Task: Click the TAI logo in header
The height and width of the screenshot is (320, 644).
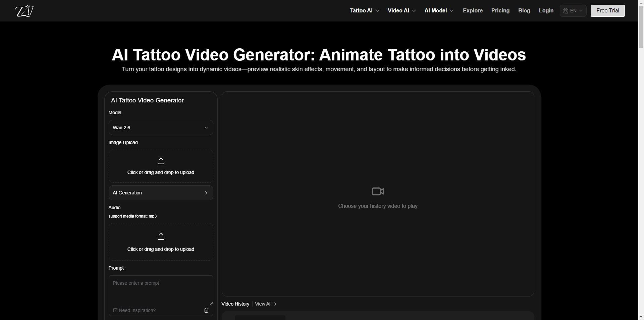Action: point(24,11)
